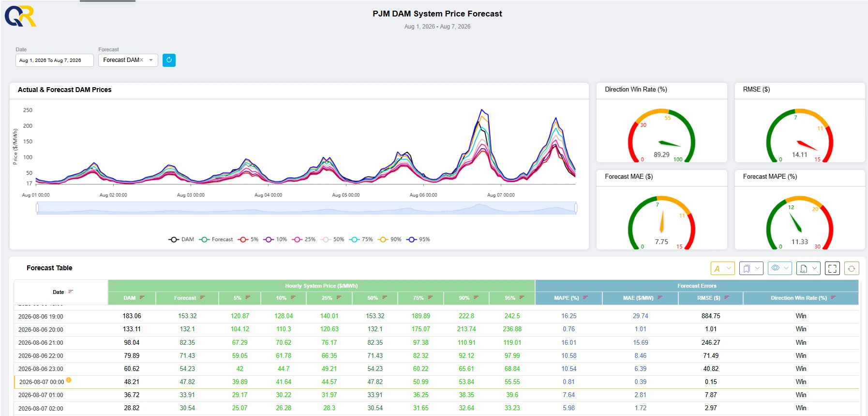Screen dimensions: 868x416
Task: Open the font style 'A' dropdown
Action: [x=722, y=268]
